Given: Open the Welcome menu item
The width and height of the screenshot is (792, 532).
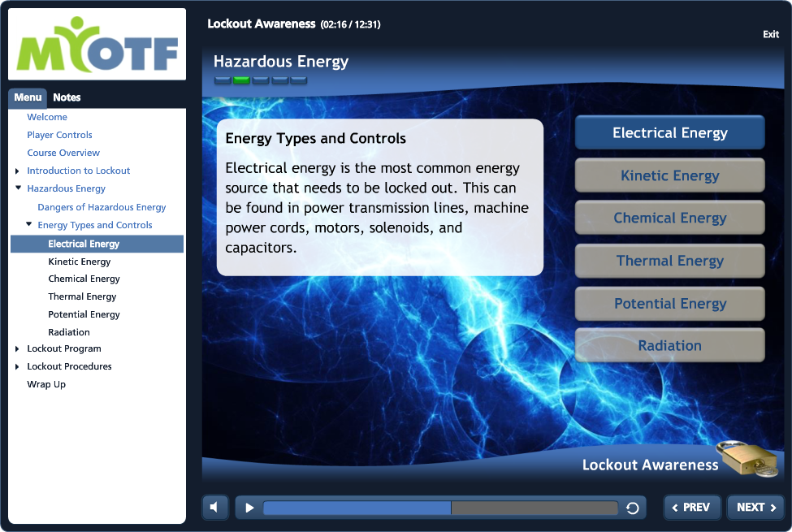Looking at the screenshot, I should point(47,117).
